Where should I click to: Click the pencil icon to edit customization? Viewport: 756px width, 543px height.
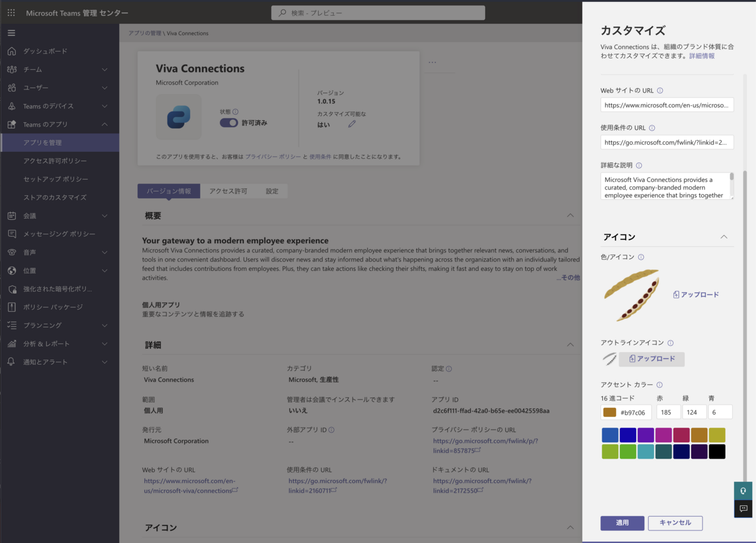tap(352, 124)
